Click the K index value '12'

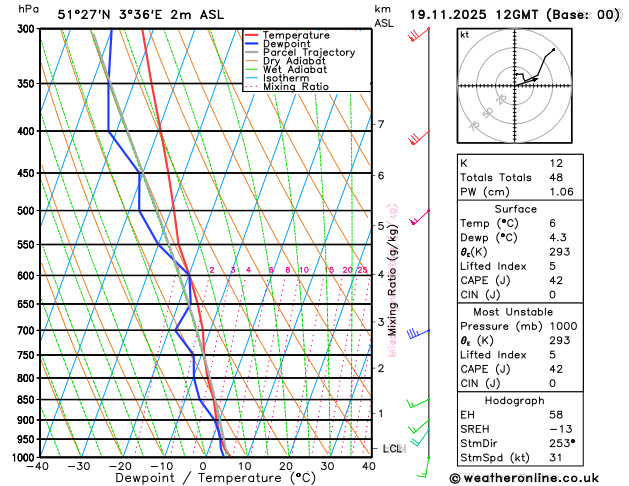click(556, 163)
